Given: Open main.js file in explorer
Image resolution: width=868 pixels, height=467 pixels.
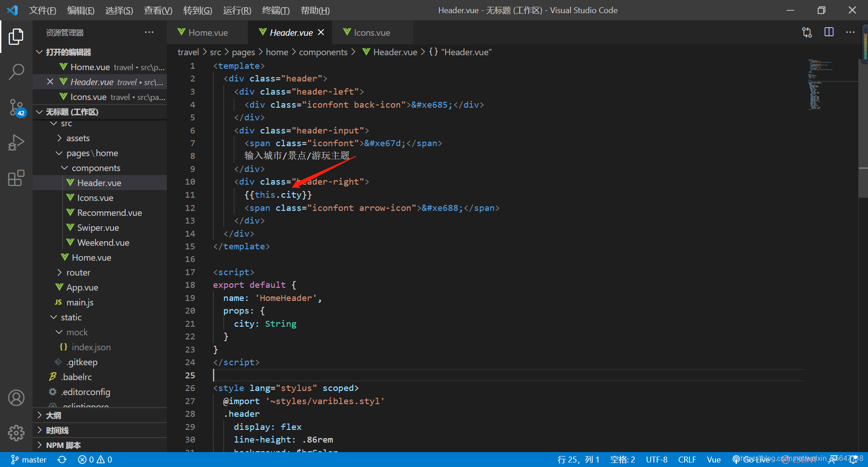Looking at the screenshot, I should pyautogui.click(x=80, y=302).
